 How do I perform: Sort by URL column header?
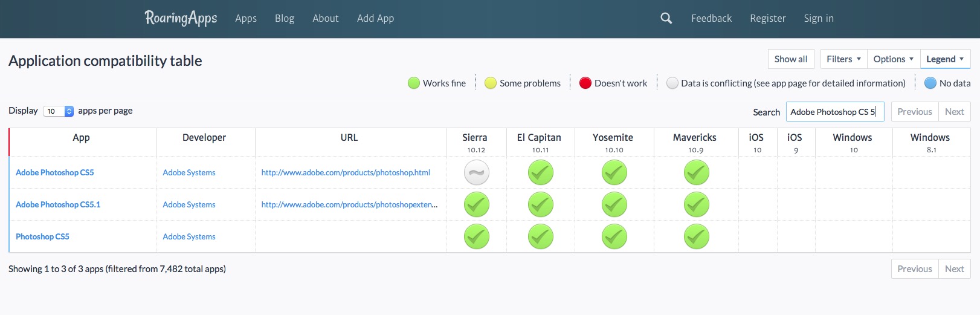(350, 142)
